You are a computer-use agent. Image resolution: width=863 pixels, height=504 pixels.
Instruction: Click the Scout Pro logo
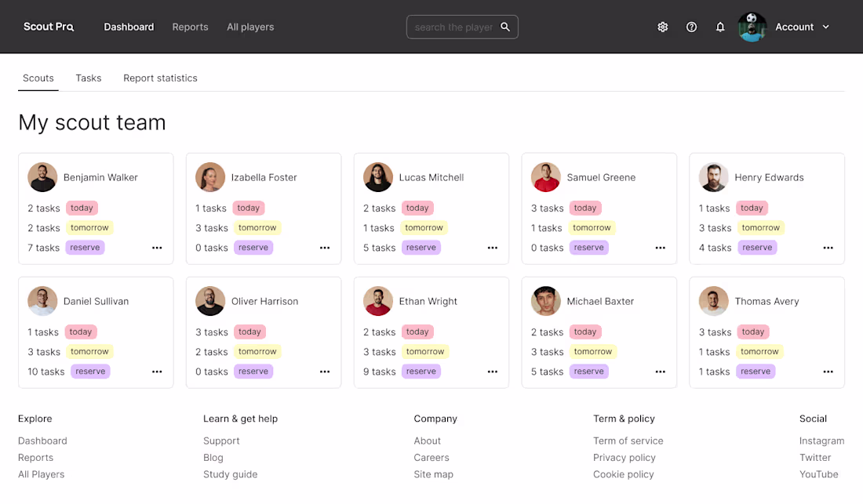[x=49, y=27]
